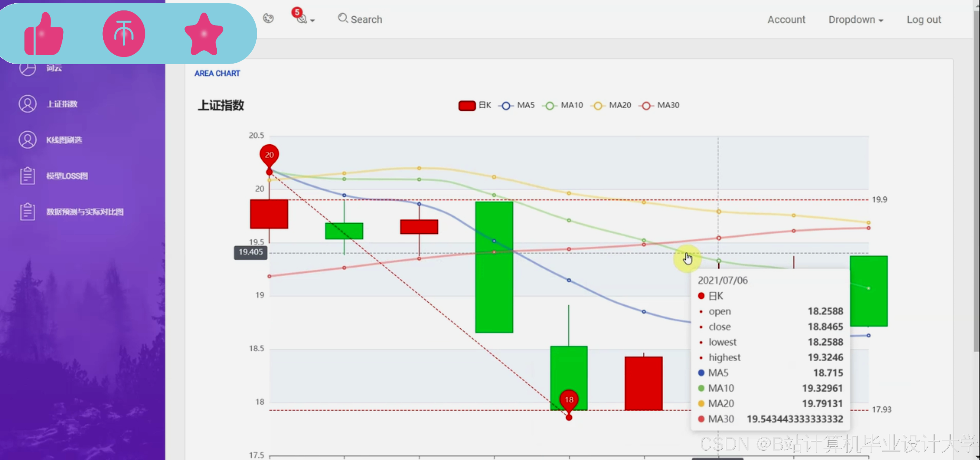Click 数据预测与实际对比图 clipboard icon
This screenshot has height=460, width=980.
(27, 212)
